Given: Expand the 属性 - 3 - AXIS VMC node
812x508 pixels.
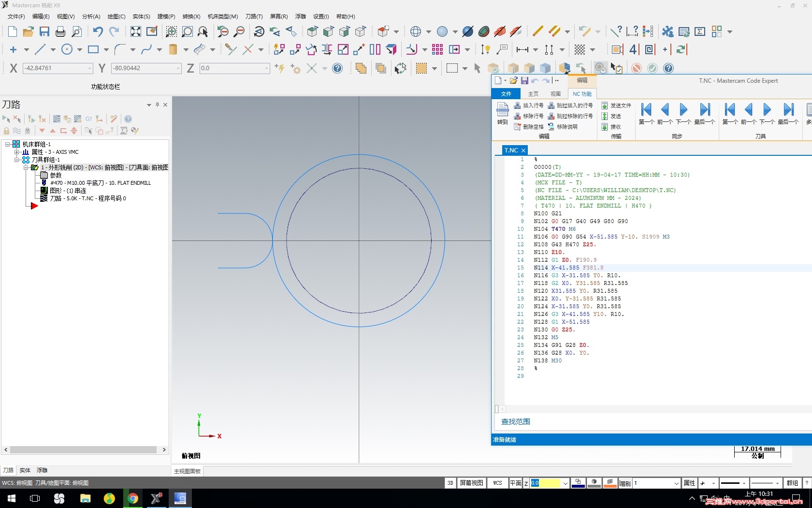Looking at the screenshot, I should coord(17,152).
